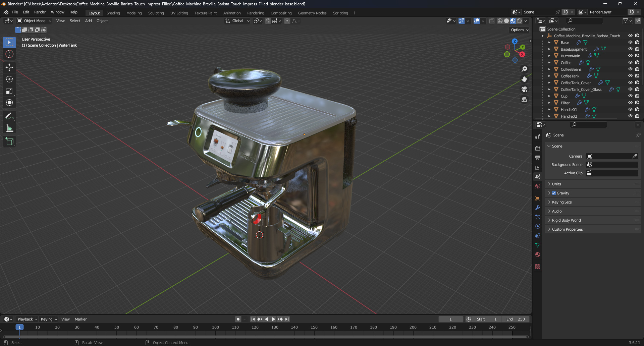Open the Marker menu in timeline

pyautogui.click(x=80, y=319)
